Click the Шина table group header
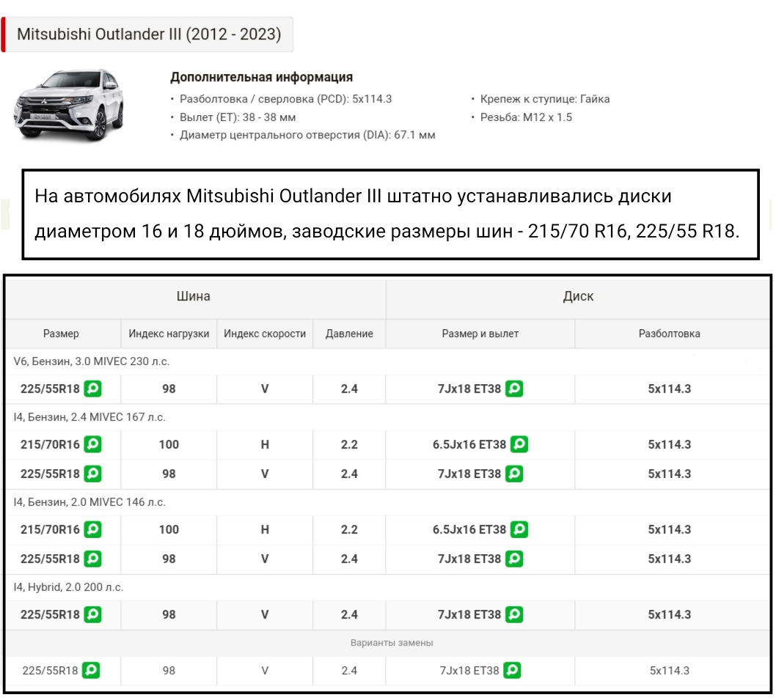The image size is (776, 700). pos(194,296)
